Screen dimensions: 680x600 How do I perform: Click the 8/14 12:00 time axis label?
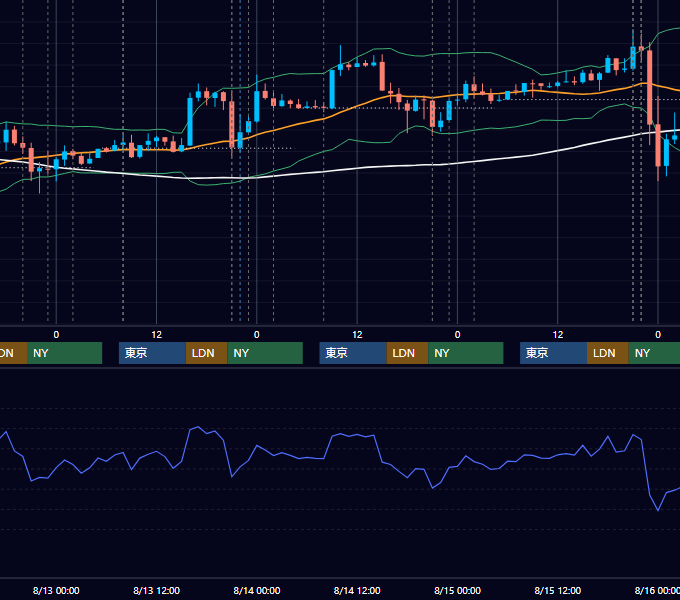(x=357, y=590)
